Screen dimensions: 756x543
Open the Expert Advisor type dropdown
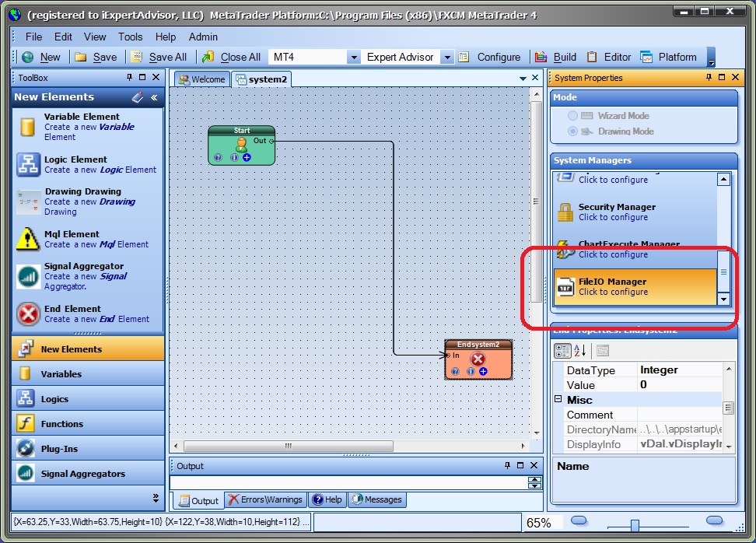(447, 58)
